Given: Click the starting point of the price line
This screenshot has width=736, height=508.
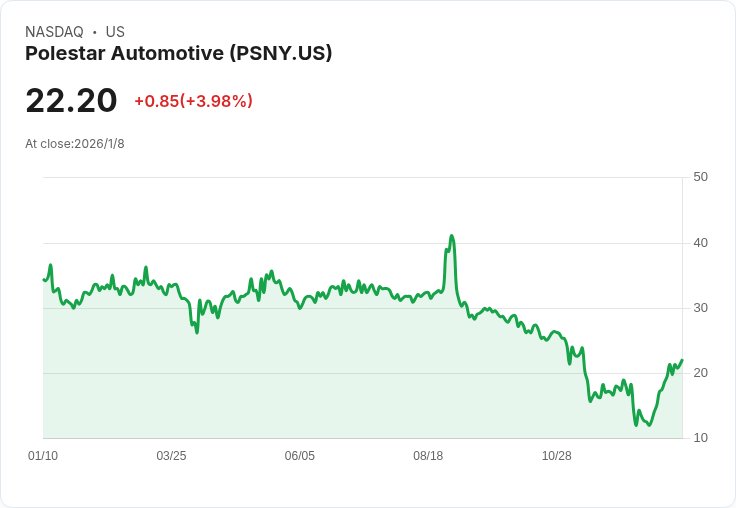Looking at the screenshot, I should coord(44,279).
